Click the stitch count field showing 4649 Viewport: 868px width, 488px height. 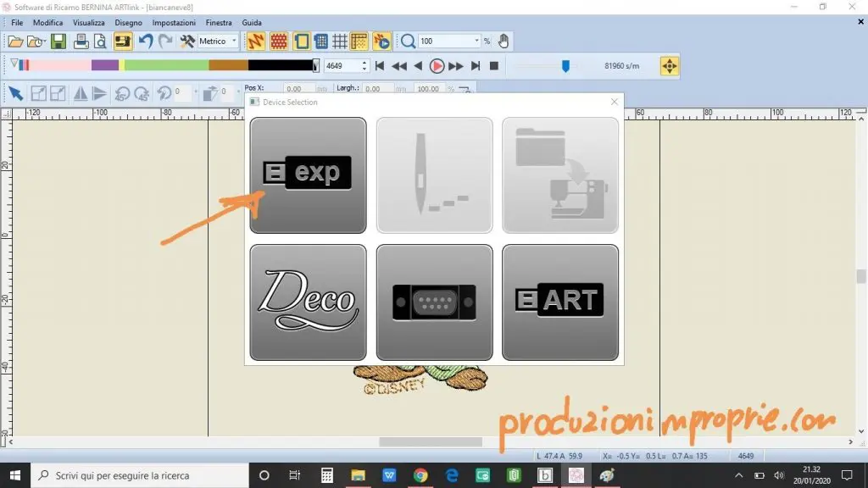(342, 66)
